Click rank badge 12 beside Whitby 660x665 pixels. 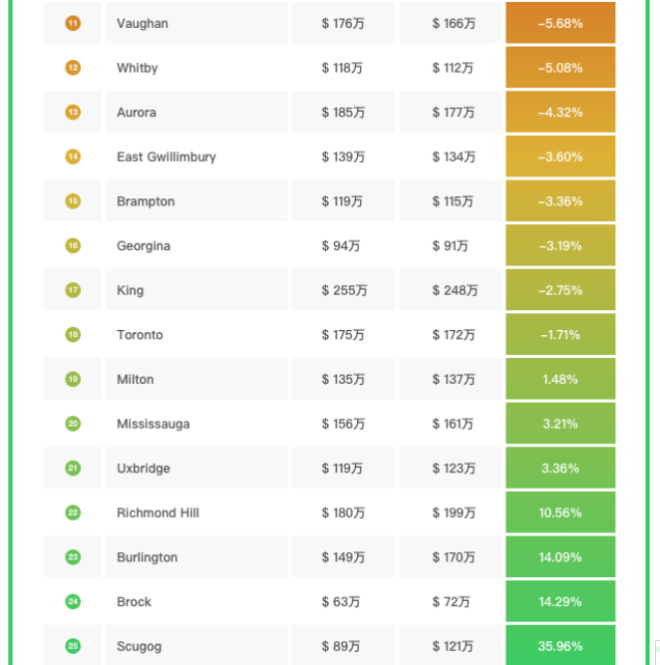click(x=73, y=68)
